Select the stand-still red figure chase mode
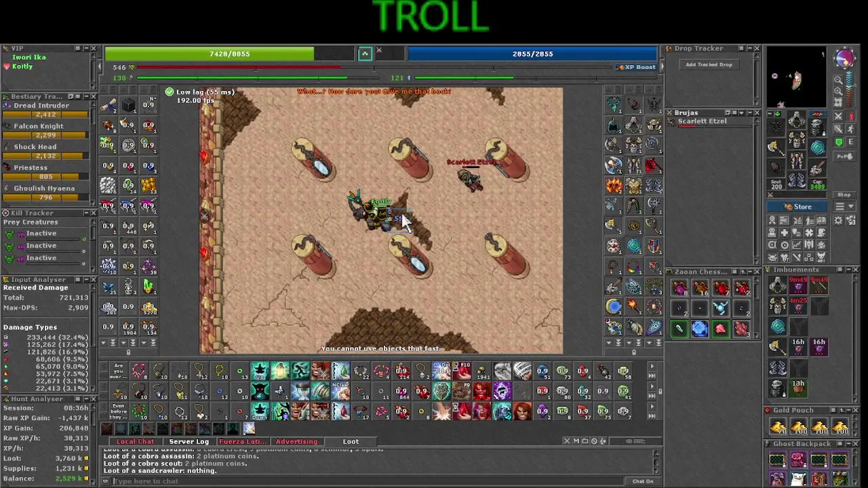Image resolution: width=868 pixels, height=488 pixels. point(852,116)
